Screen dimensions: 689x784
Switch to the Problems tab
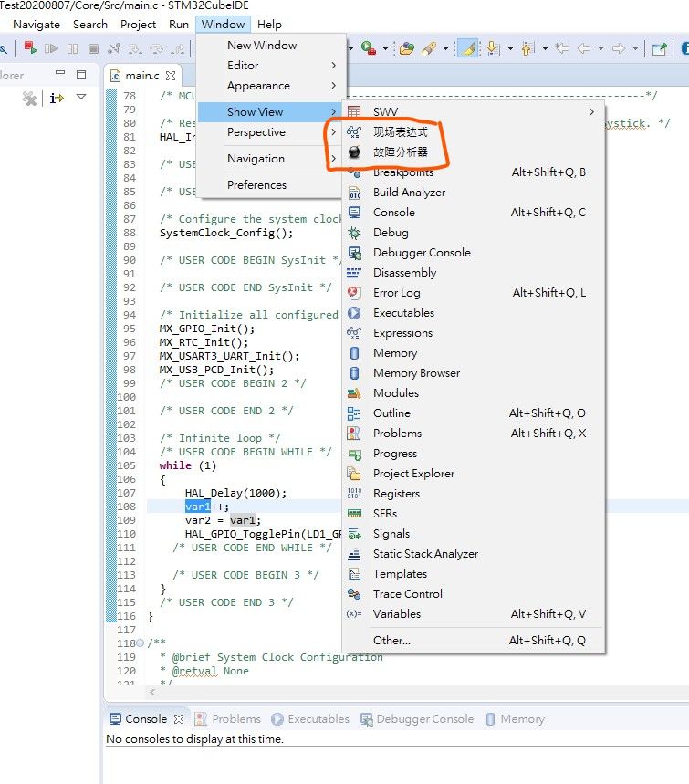227,719
